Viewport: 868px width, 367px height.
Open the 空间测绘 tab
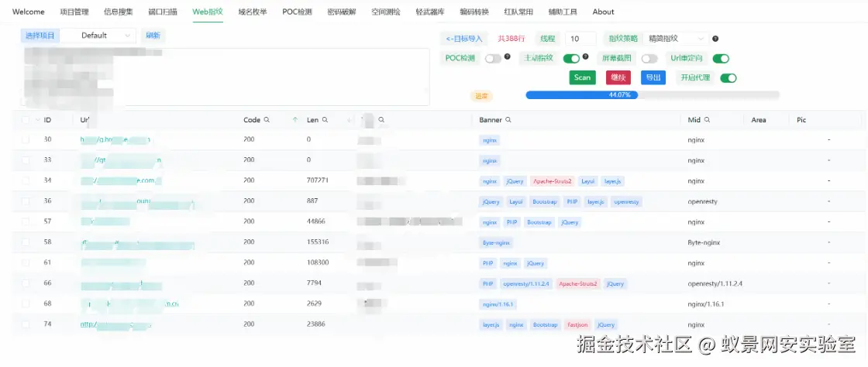coord(386,12)
